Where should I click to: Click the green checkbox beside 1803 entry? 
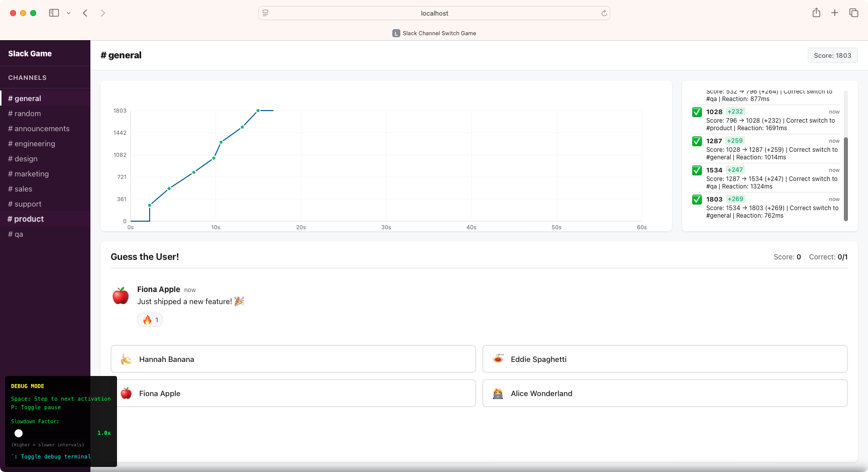coord(697,200)
